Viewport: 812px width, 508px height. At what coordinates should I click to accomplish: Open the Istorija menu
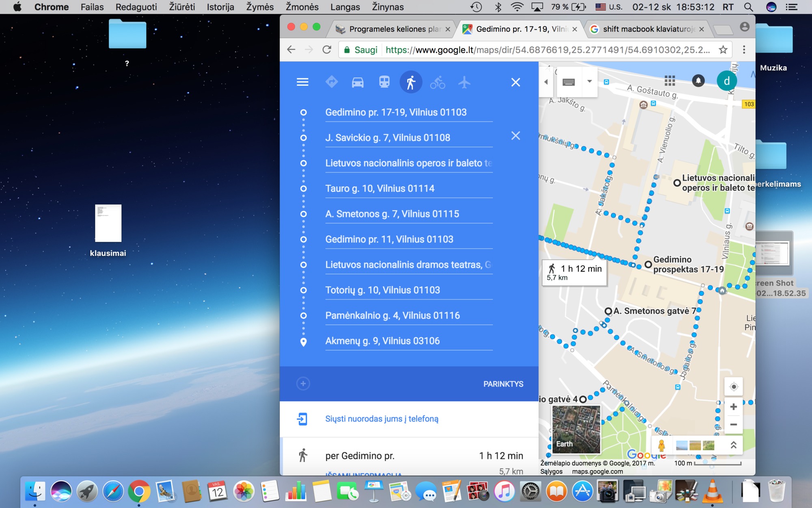tap(220, 7)
